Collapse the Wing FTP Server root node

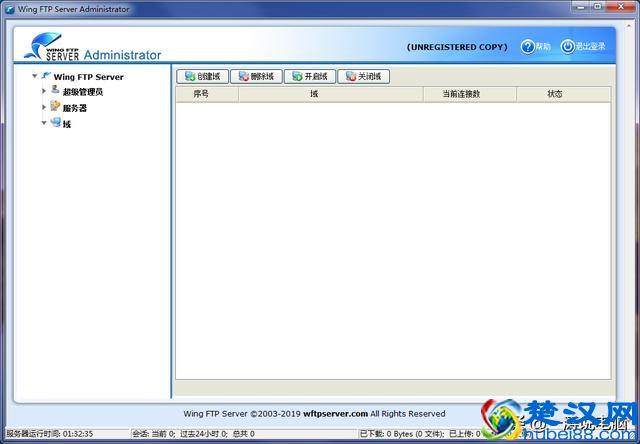[x=35, y=76]
